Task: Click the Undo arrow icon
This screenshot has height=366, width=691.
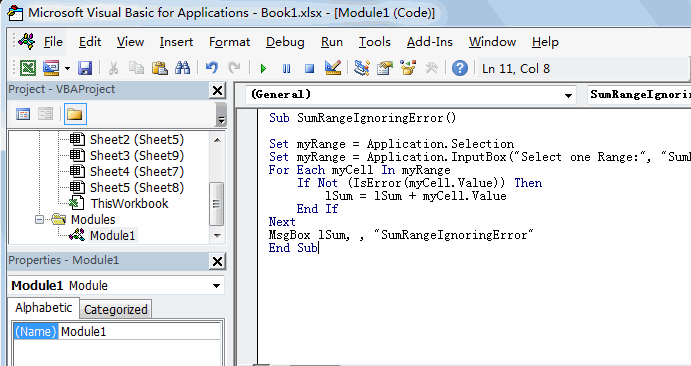Action: pos(212,68)
